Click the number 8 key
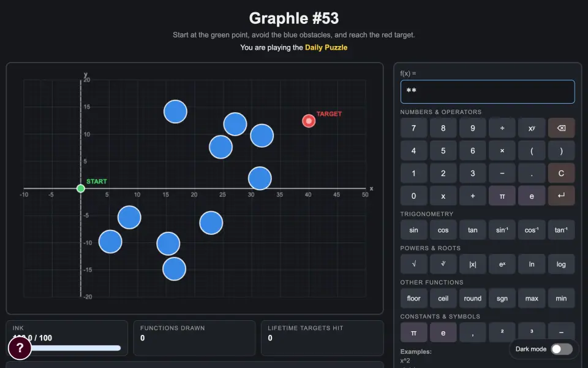588x368 pixels. [x=443, y=128]
